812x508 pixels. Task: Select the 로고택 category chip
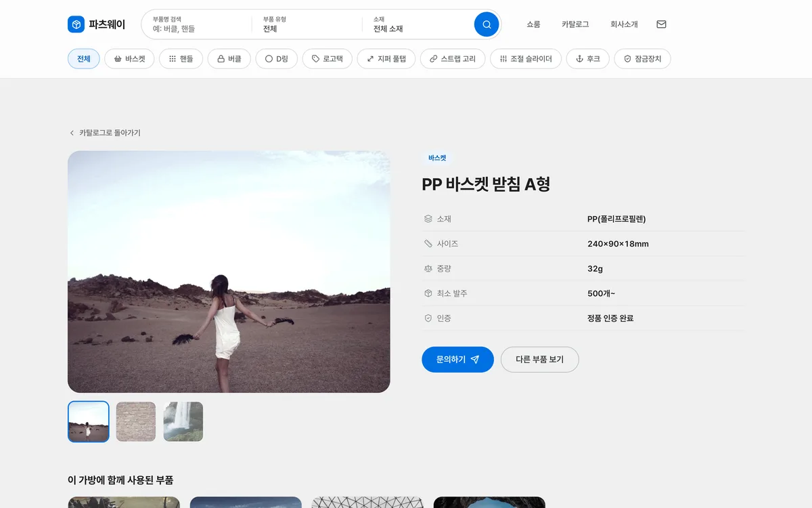[328, 59]
